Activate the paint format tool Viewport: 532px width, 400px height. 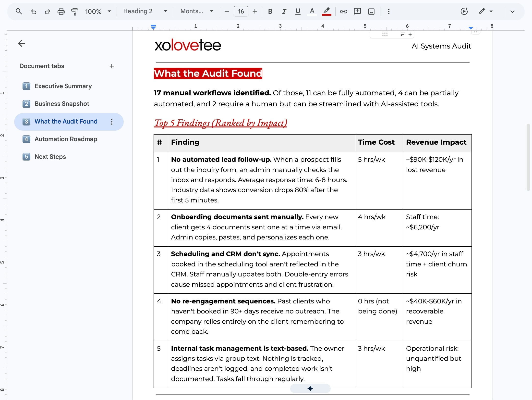click(74, 11)
